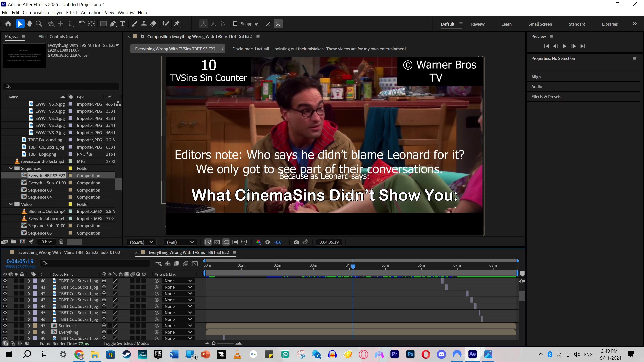This screenshot has height=362, width=644.
Task: Hide layer 40 using its eye icon
Action: pyautogui.click(x=5, y=281)
